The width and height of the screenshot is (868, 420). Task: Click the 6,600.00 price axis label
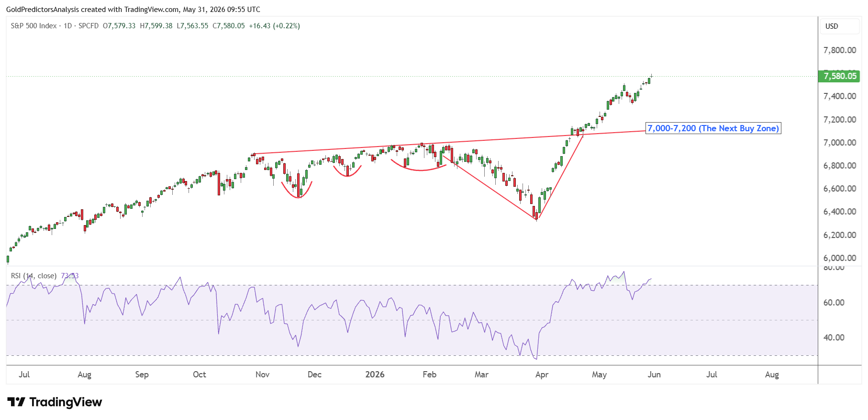click(x=840, y=189)
